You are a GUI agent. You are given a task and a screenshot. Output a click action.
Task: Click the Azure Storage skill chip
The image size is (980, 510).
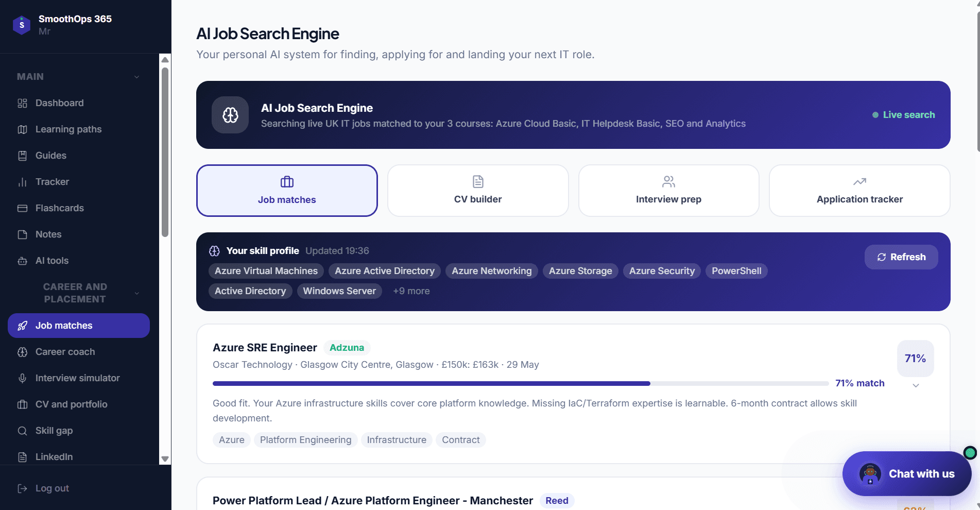click(x=580, y=271)
